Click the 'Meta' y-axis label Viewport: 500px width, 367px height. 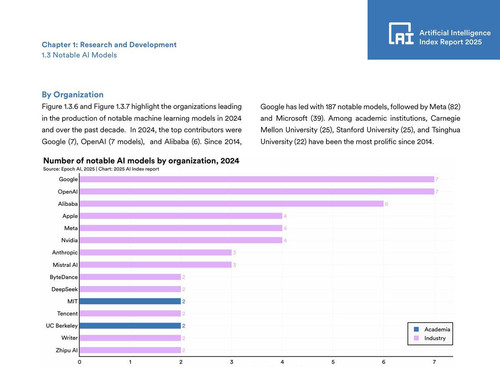click(71, 228)
